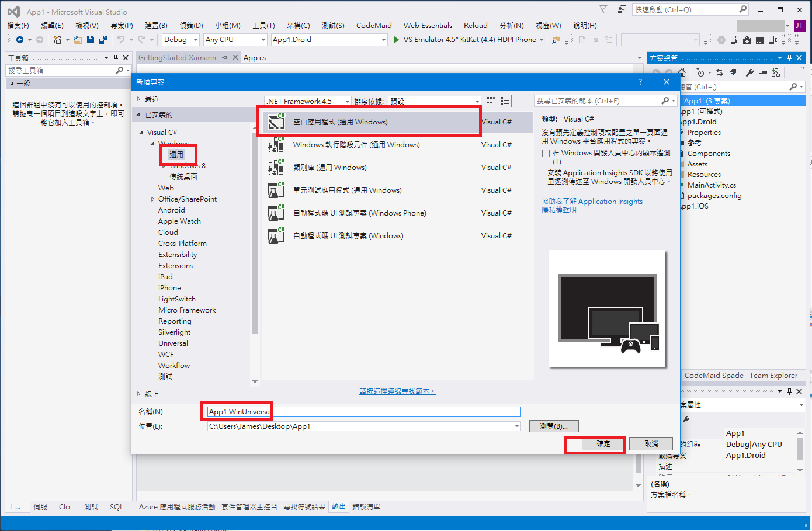Click help question mark in dialog title
812x531 pixels.
pyautogui.click(x=640, y=82)
